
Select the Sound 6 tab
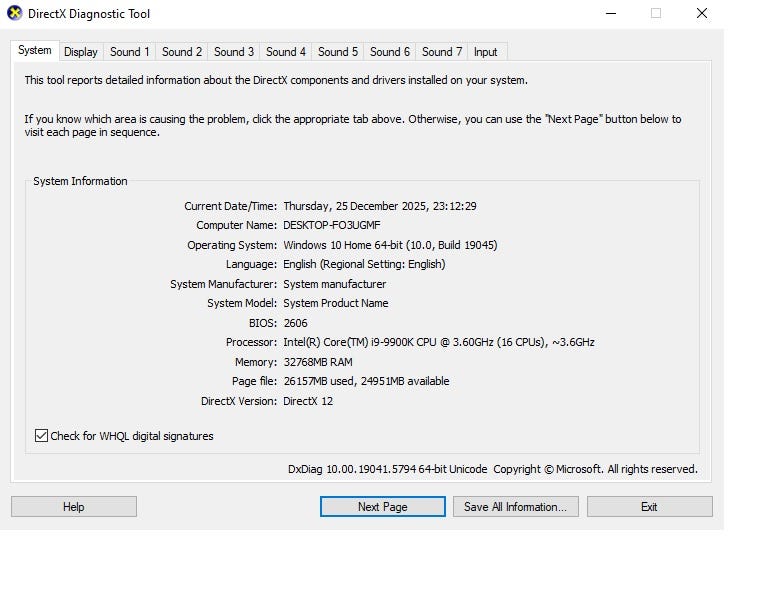[x=390, y=52]
